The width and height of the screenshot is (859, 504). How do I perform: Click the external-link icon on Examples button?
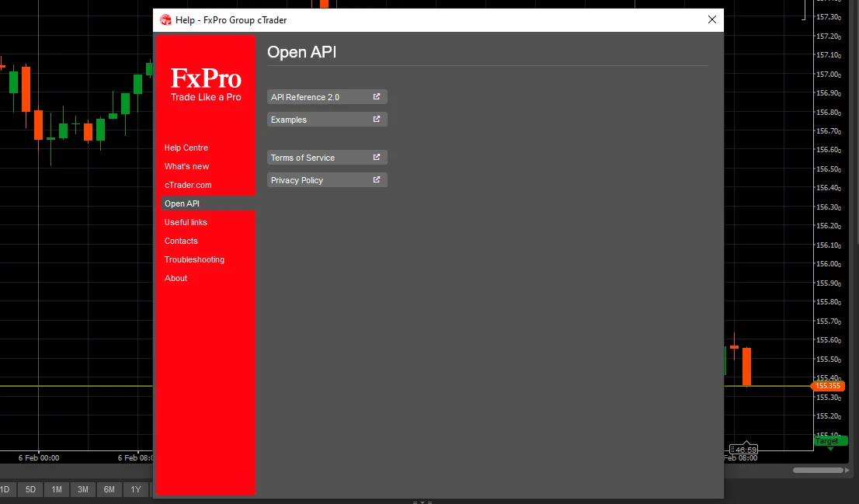(x=378, y=119)
